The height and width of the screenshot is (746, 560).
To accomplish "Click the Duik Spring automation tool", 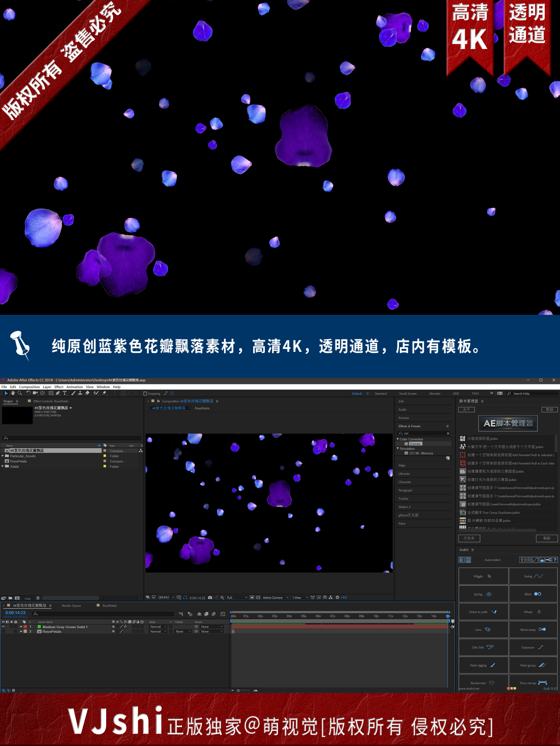I will pos(483,594).
